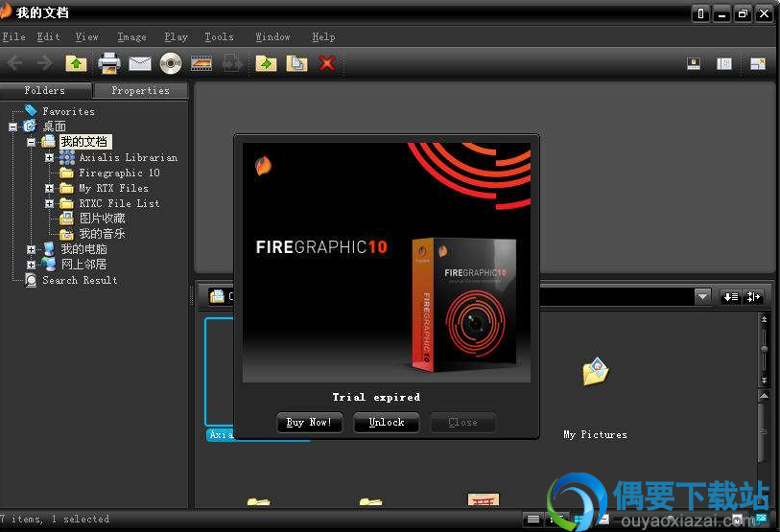The image size is (780, 532).
Task: Open the path bar dropdown arrow
Action: coord(702,297)
